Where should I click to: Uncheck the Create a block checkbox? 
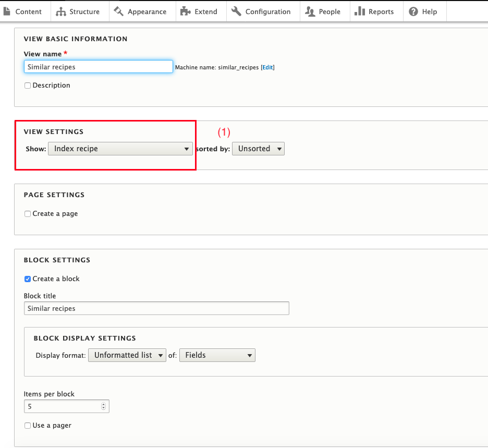(28, 279)
